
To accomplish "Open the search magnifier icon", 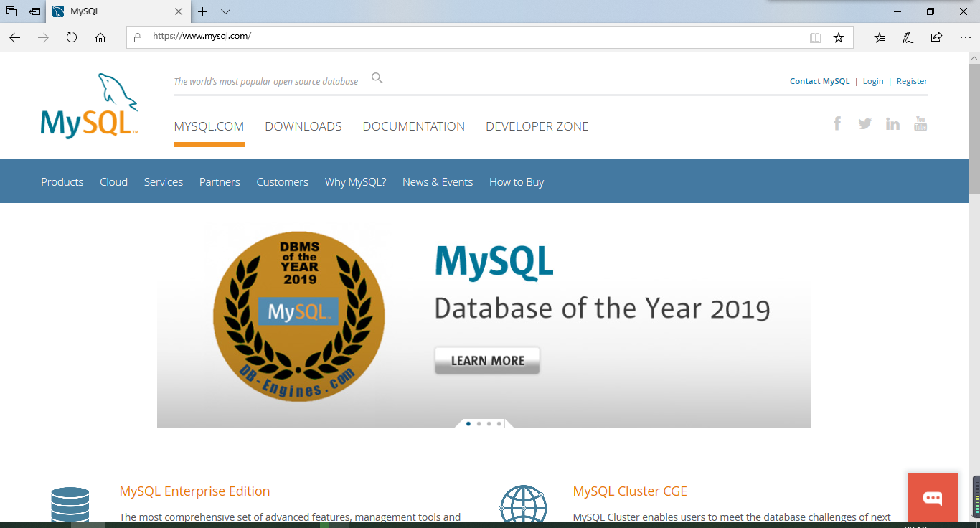I will pos(377,77).
